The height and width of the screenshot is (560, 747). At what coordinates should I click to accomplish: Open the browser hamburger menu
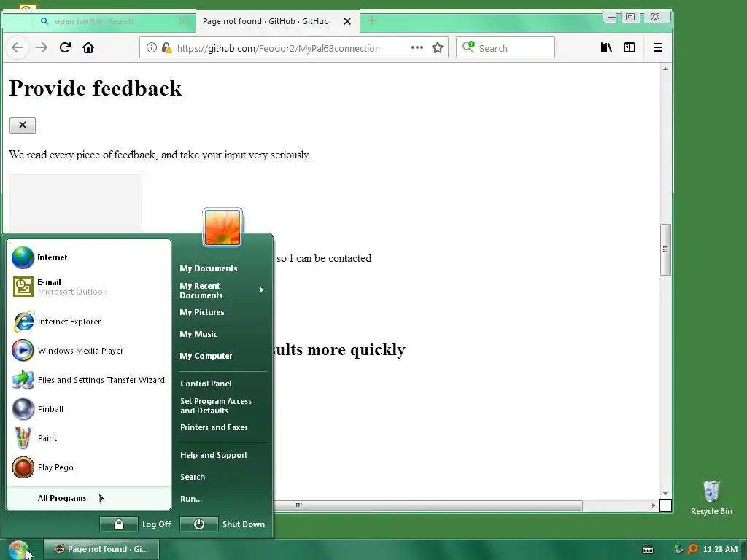658,47
